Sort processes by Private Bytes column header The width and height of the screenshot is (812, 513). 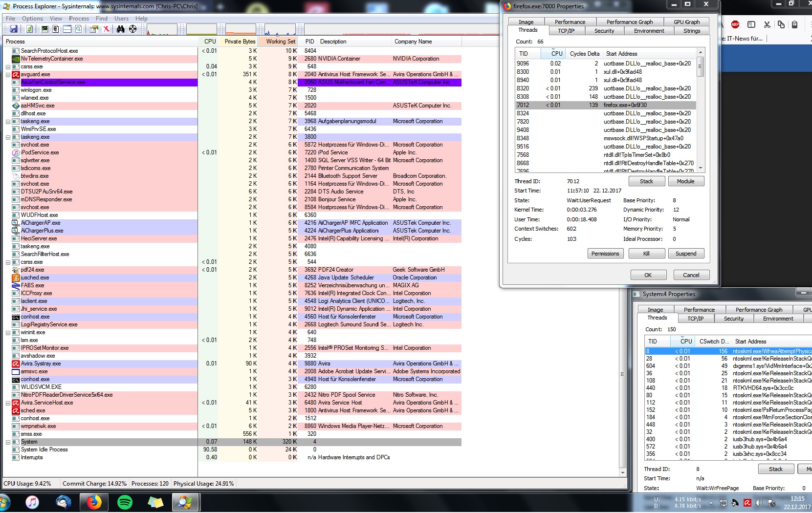click(238, 42)
